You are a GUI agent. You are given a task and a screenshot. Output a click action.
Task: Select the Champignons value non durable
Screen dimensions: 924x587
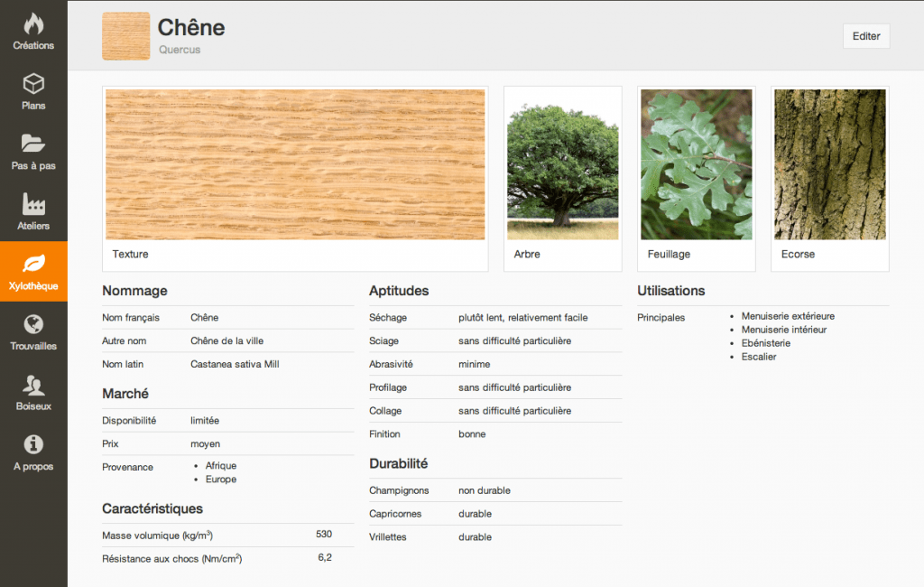(x=485, y=491)
